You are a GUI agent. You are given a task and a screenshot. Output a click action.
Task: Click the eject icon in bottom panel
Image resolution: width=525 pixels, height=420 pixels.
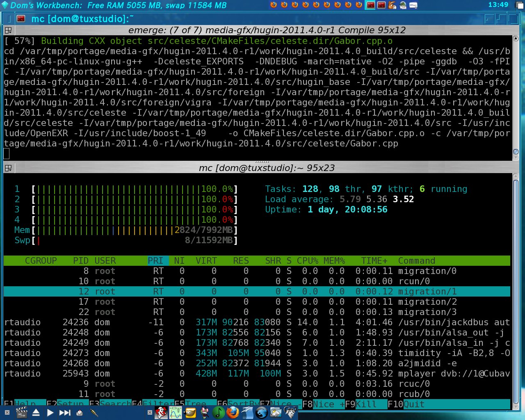coord(36,413)
